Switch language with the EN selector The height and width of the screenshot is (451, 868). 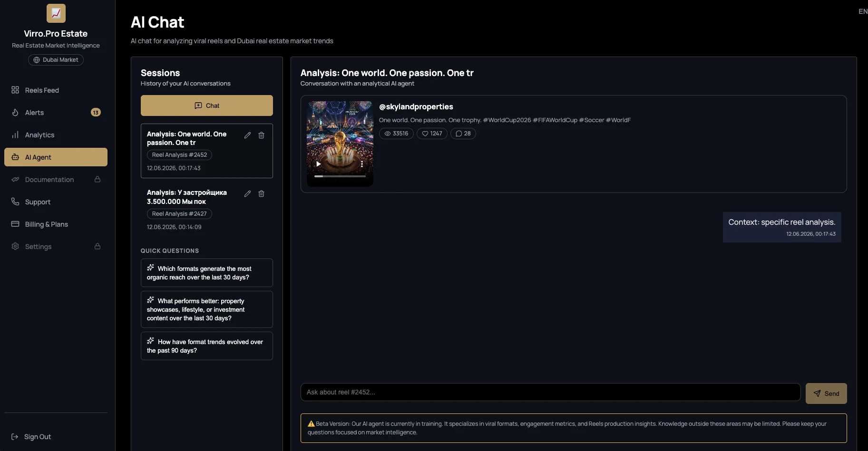[863, 11]
